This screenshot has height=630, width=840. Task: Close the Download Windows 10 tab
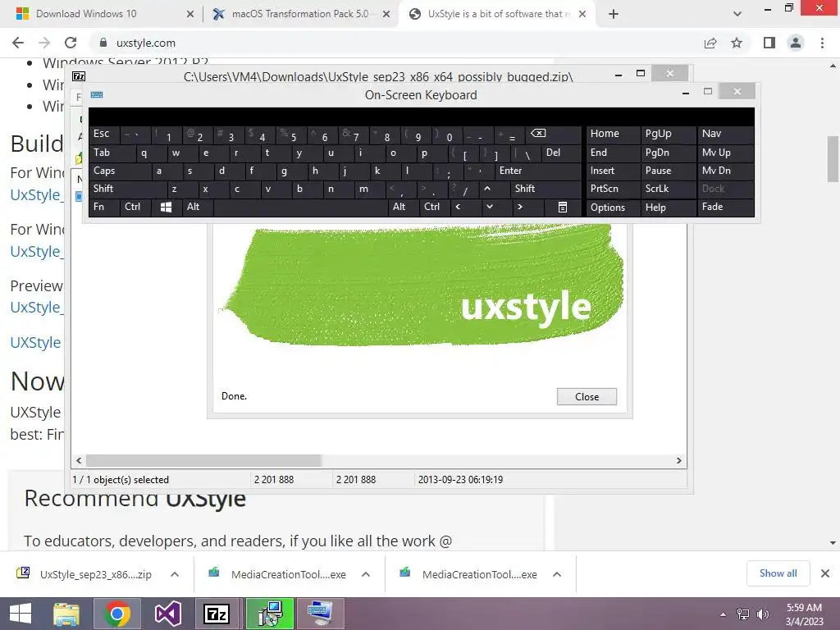click(190, 14)
